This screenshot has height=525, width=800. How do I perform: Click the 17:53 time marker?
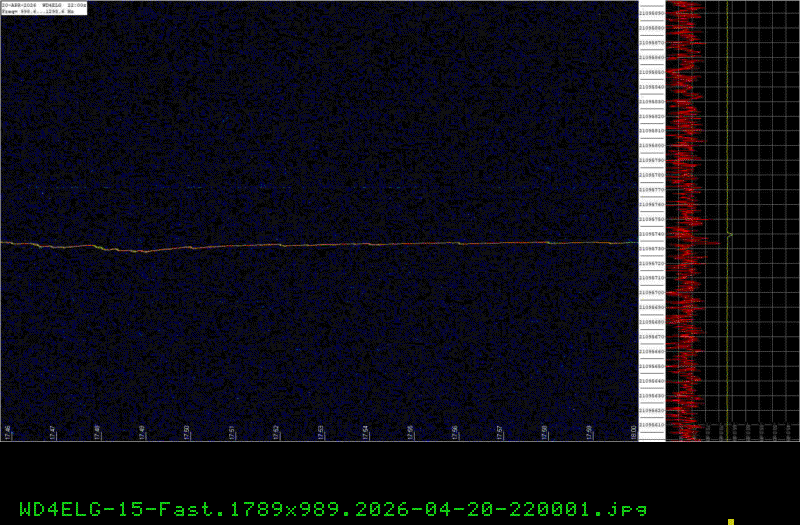(x=321, y=431)
